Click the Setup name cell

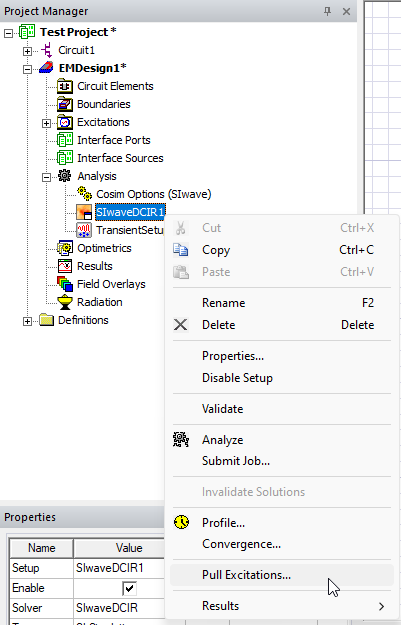[x=41, y=568]
